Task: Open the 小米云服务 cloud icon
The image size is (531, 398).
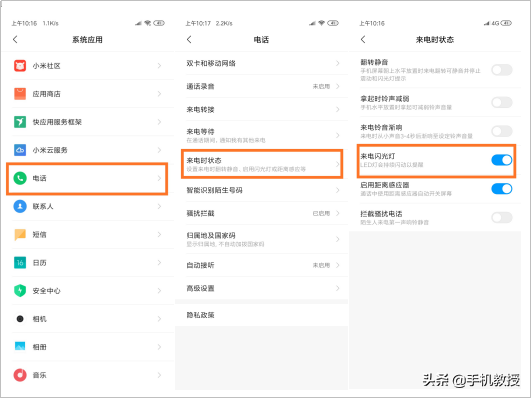Action: (x=20, y=150)
